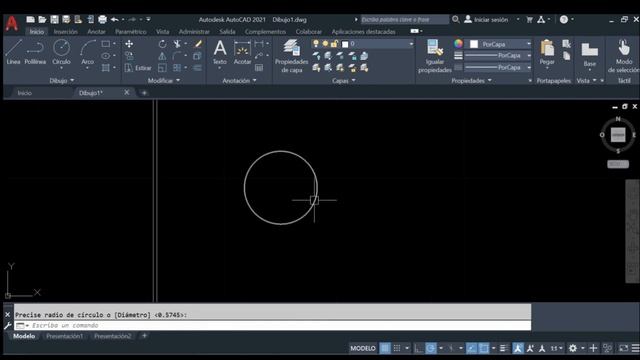Switch to the Anotar ribbon tab

96,31
